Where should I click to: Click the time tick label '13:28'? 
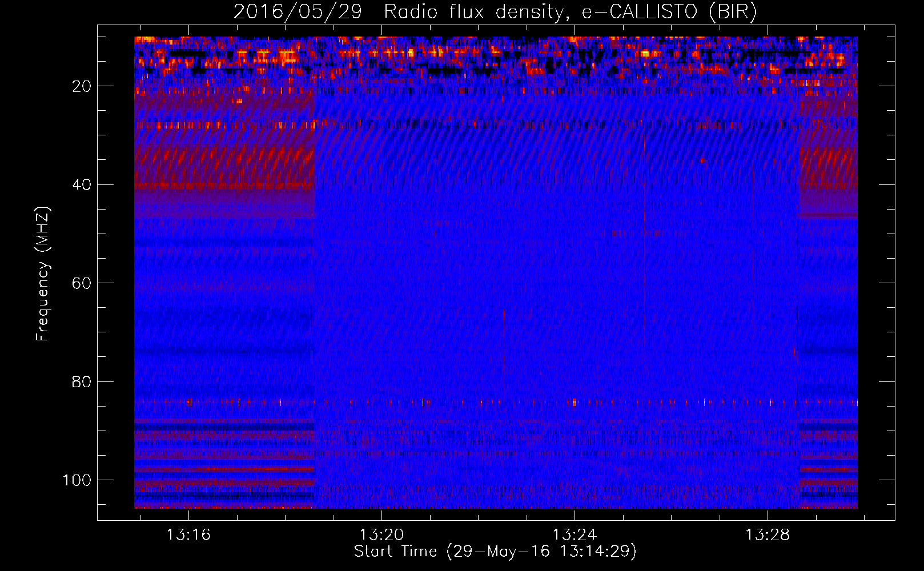pos(768,534)
